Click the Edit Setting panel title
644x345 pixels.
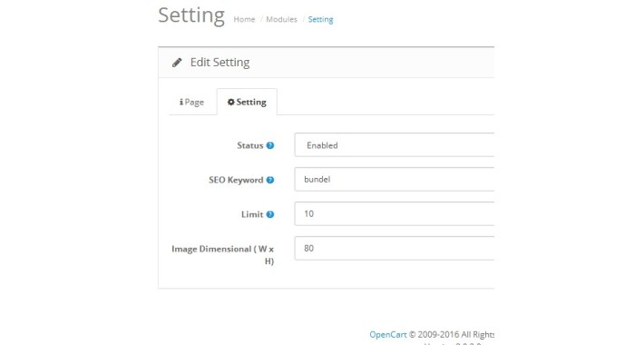(x=220, y=63)
